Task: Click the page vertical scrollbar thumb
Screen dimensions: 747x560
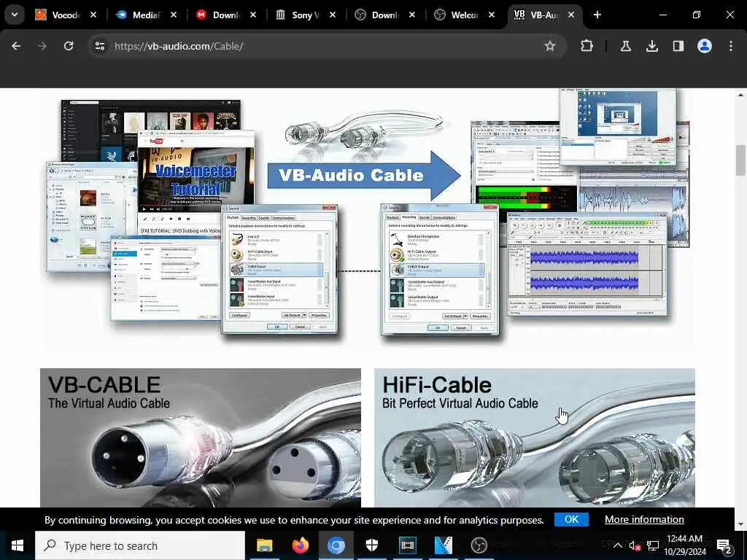Action: (x=740, y=160)
